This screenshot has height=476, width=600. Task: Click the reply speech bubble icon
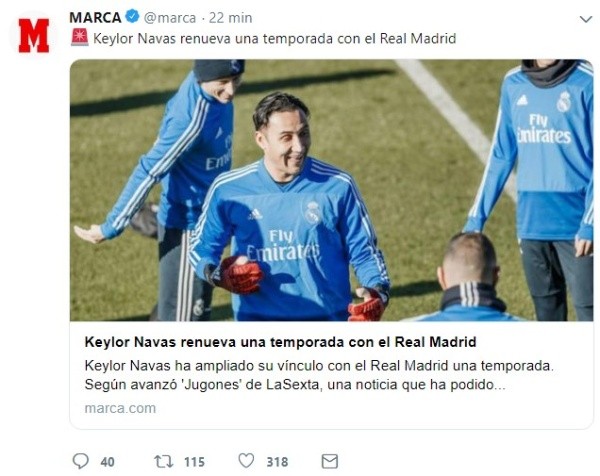click(80, 461)
